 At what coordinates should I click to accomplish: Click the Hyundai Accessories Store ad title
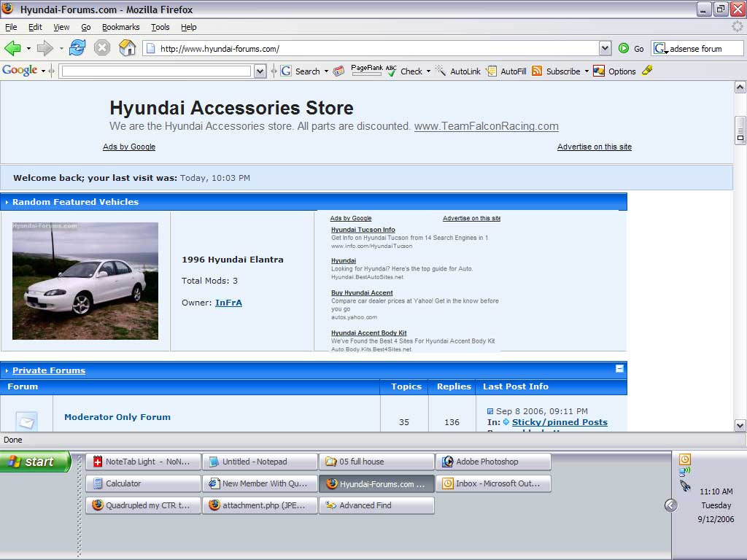(231, 108)
